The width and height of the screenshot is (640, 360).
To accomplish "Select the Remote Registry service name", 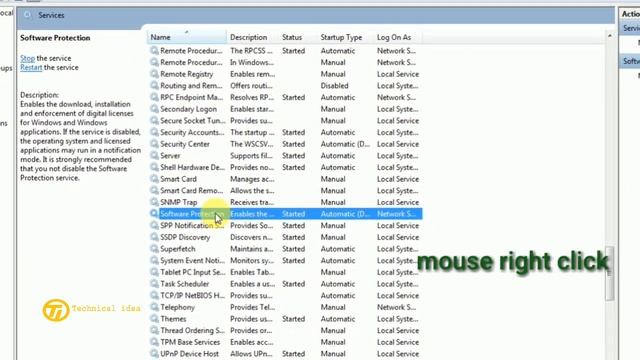I will click(x=187, y=74).
